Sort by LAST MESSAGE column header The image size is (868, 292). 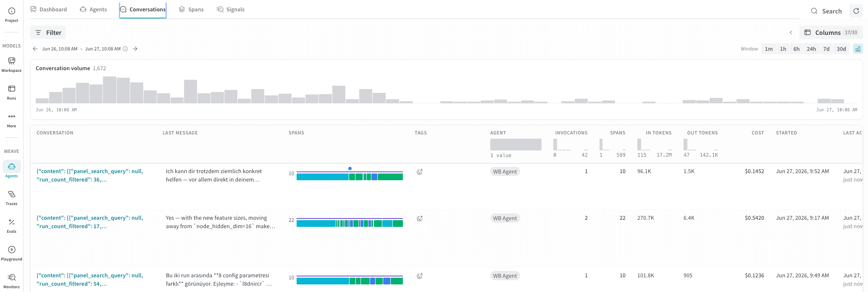(x=180, y=133)
